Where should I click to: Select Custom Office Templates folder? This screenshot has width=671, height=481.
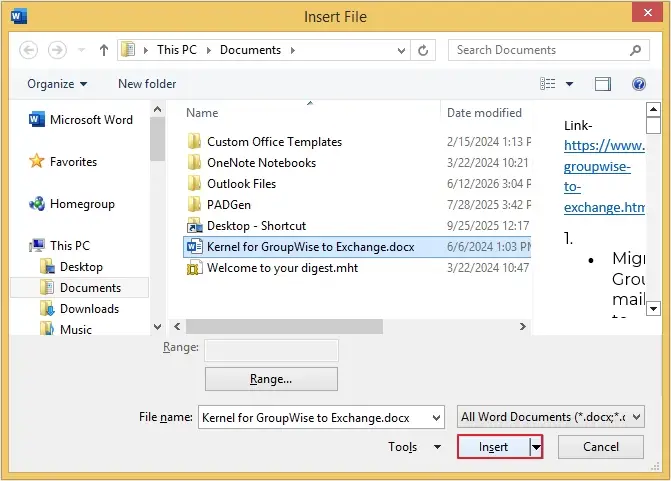coord(357,142)
